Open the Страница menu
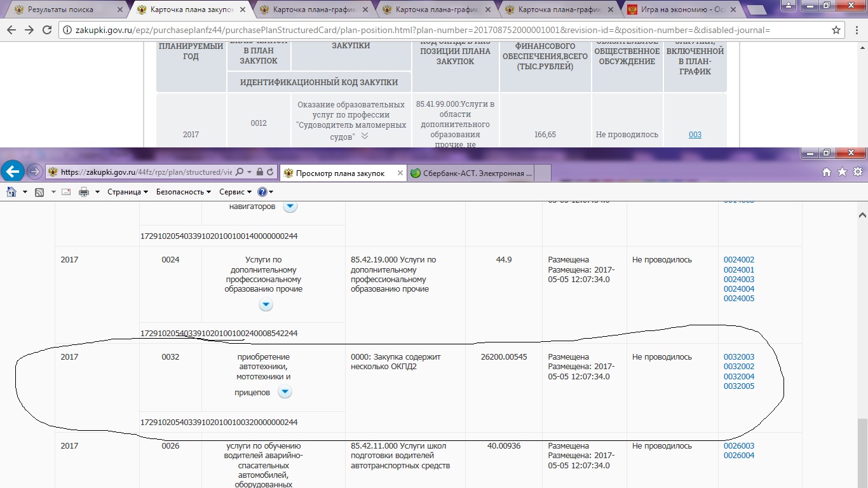The width and height of the screenshot is (868, 488). [127, 192]
